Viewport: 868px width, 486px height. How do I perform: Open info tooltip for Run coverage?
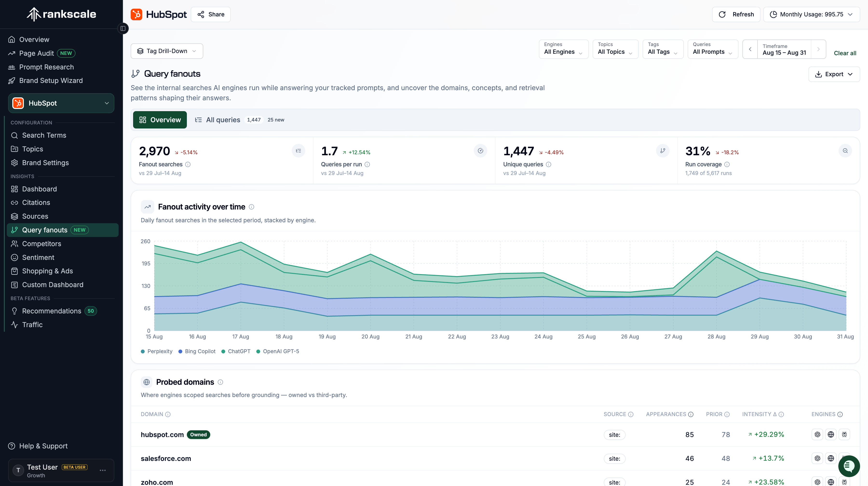727,164
